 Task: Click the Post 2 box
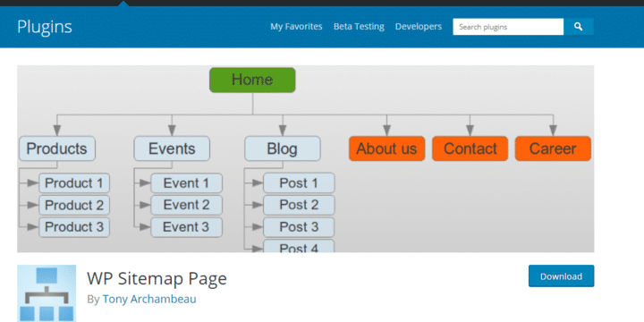tap(299, 205)
